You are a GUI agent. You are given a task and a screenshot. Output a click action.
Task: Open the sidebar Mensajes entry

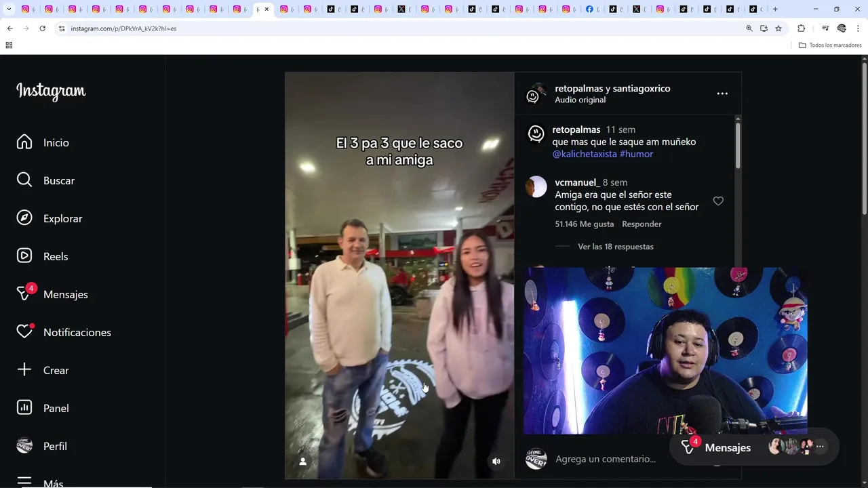[52, 294]
